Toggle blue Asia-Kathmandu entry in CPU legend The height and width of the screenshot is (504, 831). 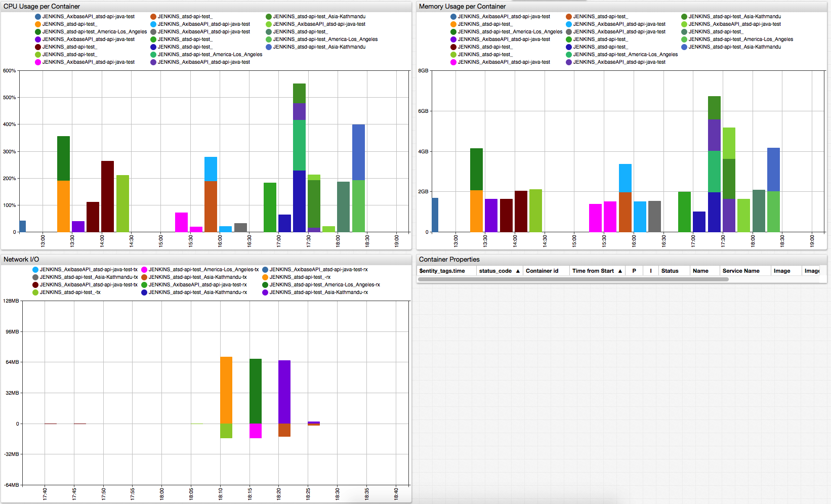(x=315, y=47)
